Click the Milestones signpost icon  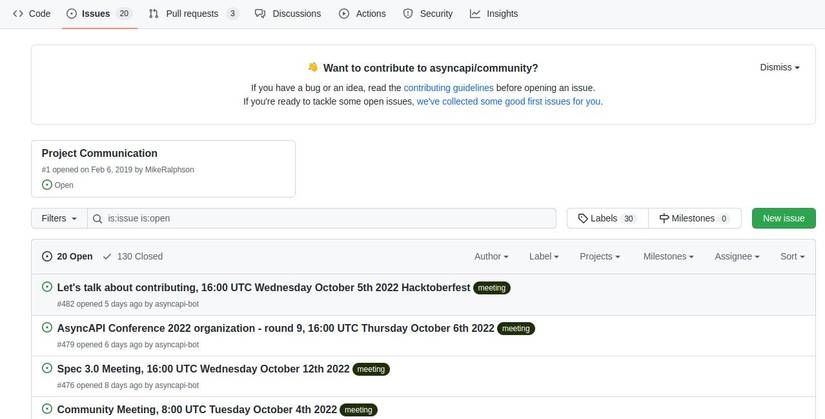click(x=664, y=218)
